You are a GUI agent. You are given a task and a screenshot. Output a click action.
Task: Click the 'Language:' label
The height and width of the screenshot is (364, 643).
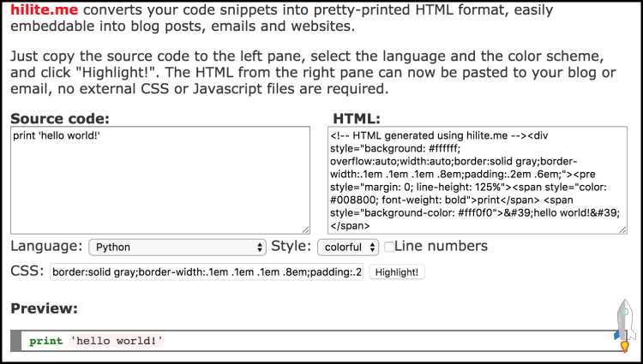tap(46, 247)
